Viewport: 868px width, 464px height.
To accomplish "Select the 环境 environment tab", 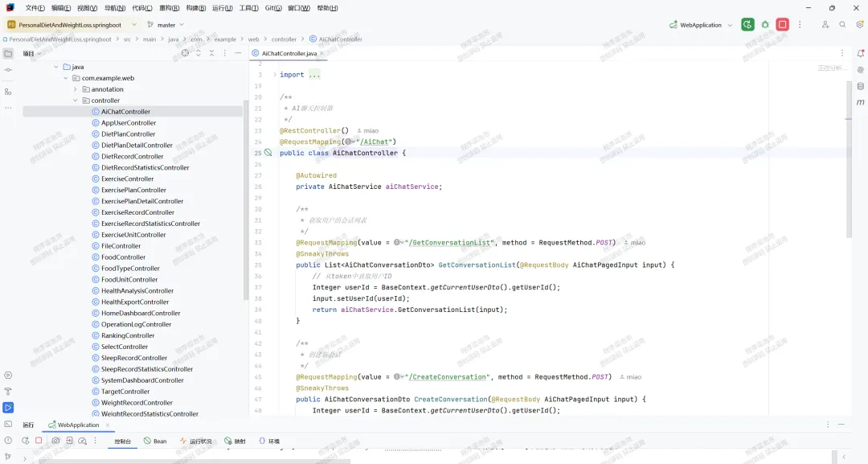I will point(269,441).
